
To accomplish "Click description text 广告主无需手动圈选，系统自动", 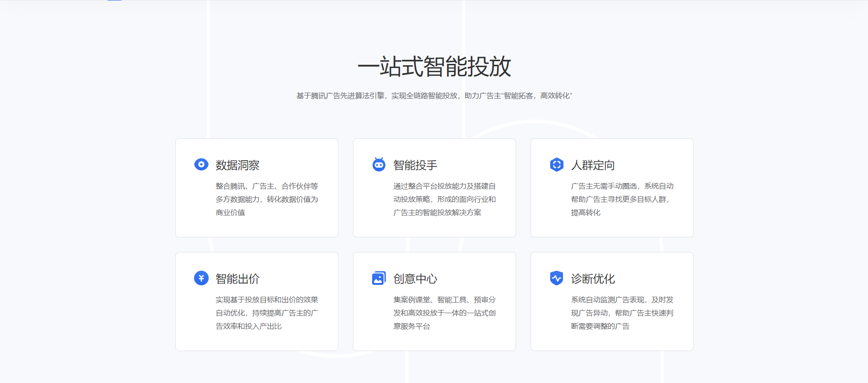I will [622, 186].
